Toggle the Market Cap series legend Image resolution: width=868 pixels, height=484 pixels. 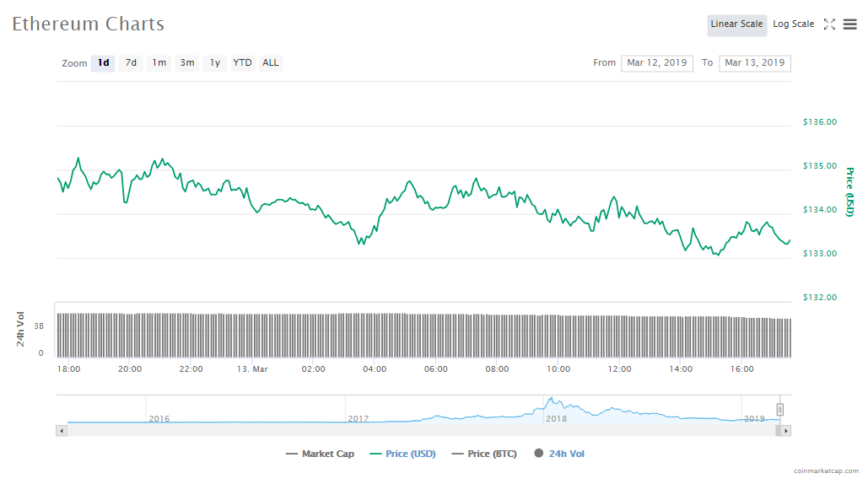pos(320,454)
